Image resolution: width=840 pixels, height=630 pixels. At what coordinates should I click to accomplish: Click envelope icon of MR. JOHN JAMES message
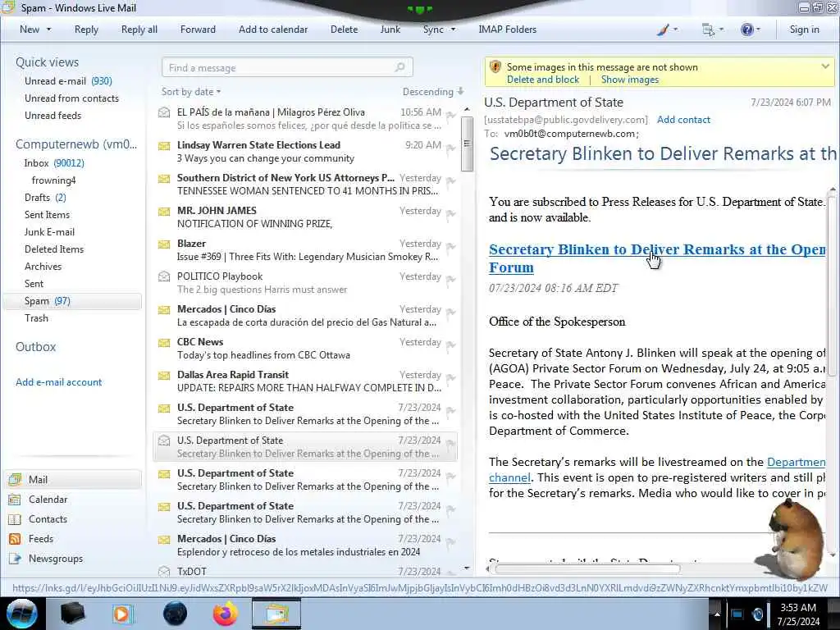pyautogui.click(x=164, y=211)
